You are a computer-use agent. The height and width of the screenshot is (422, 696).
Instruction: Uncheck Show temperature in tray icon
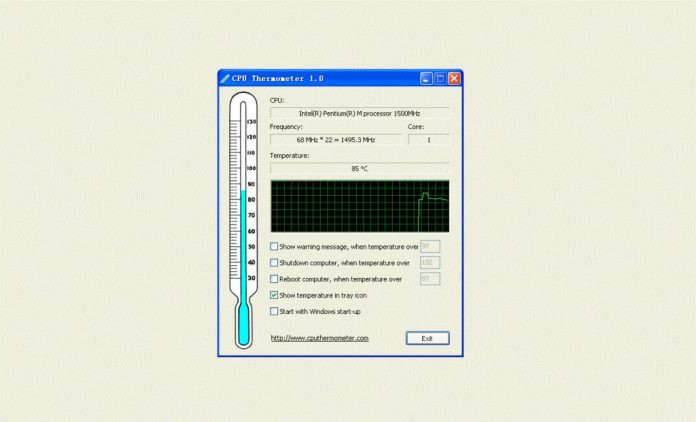click(x=274, y=295)
